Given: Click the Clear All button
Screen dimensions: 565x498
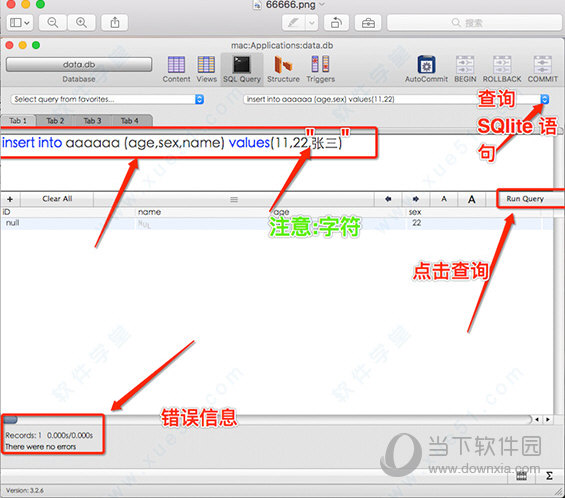Looking at the screenshot, I should pyautogui.click(x=57, y=199).
